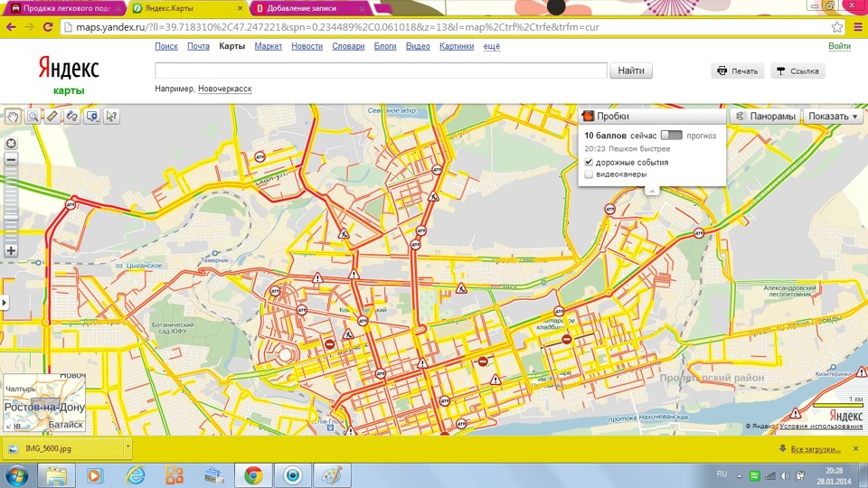Screen dimensions: 868x488
Task: Zoom out the map with minus button
Action: [11, 159]
